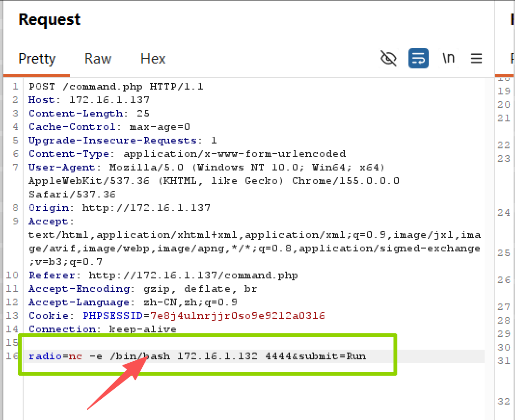Click the Cache-Control max-age=0 line
This screenshot has height=420, width=515.
(109, 127)
